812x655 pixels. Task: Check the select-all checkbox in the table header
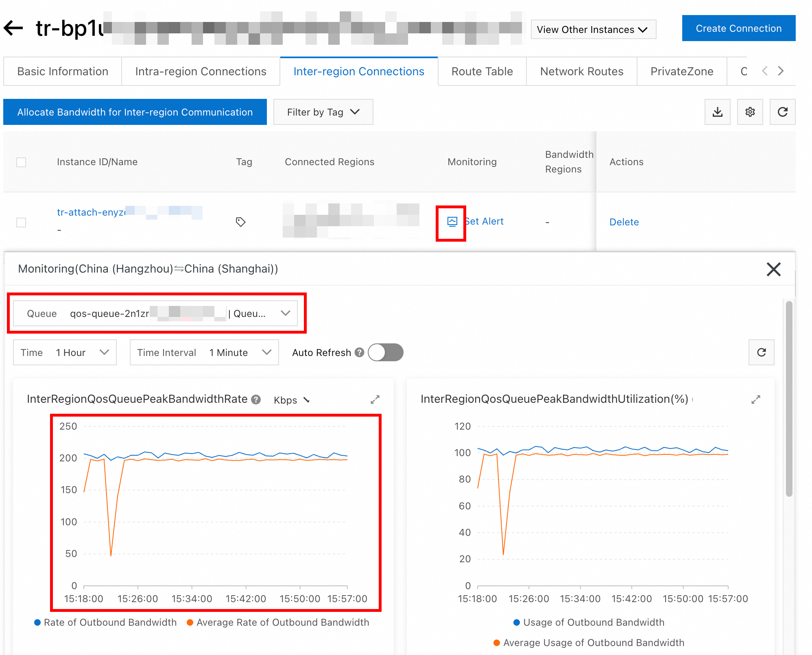coord(21,162)
